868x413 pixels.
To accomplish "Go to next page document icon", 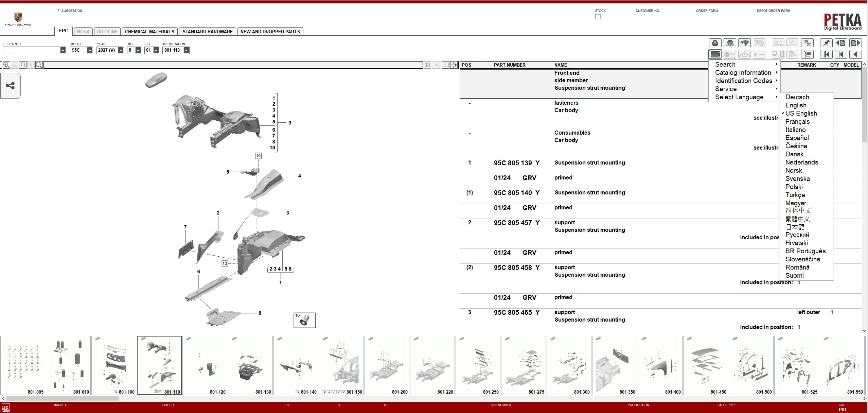I will tap(855, 43).
